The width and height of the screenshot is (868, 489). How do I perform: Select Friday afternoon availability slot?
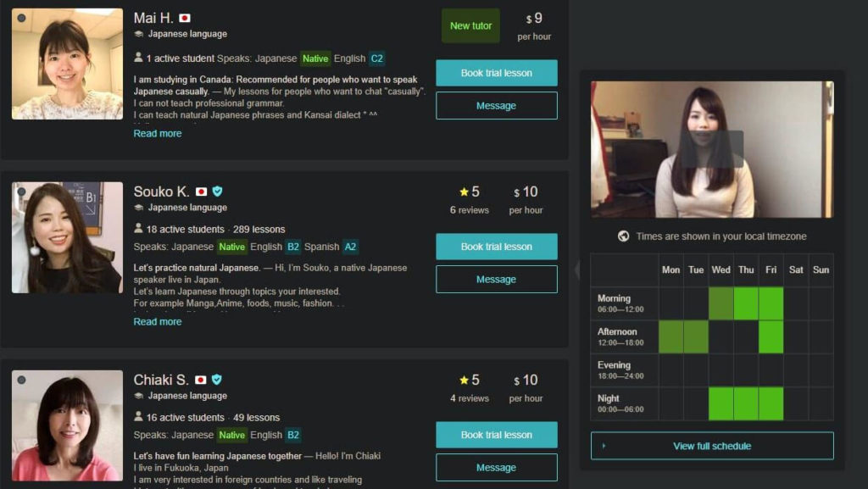tap(771, 337)
